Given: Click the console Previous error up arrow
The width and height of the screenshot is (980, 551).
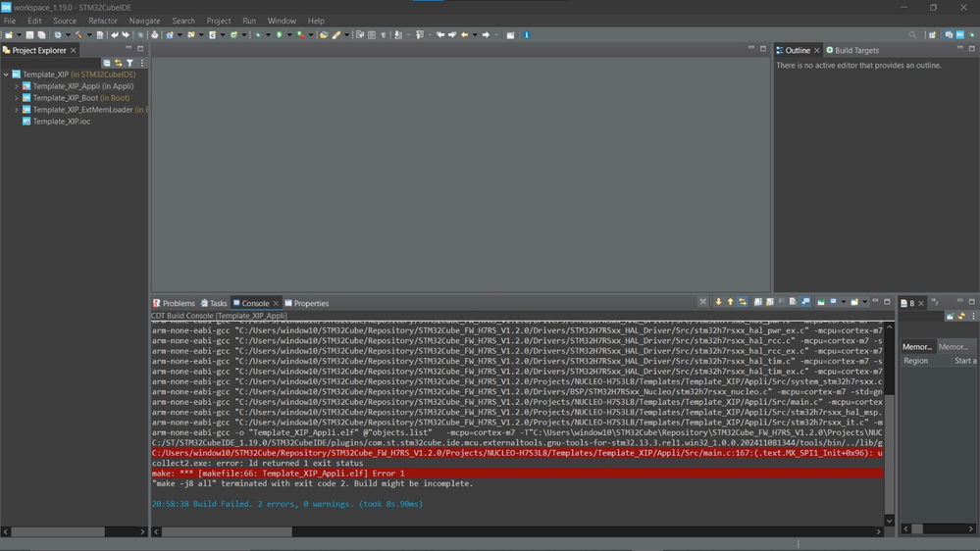Looking at the screenshot, I should tap(731, 302).
